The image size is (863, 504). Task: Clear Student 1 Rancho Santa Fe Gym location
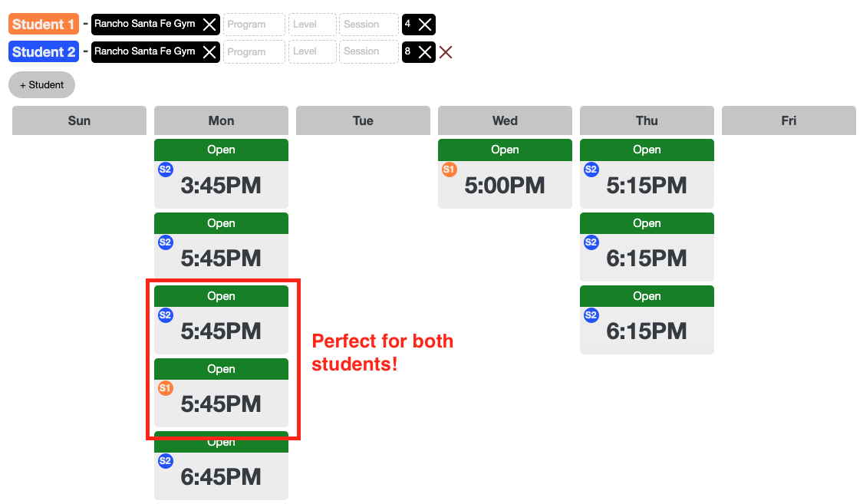[x=209, y=25]
